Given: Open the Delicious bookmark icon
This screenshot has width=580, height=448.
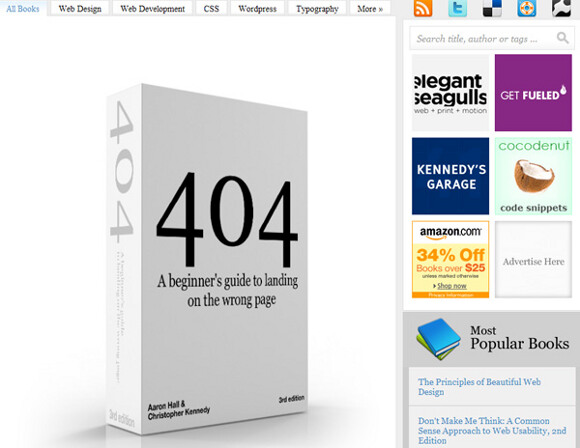Looking at the screenshot, I should tap(492, 8).
